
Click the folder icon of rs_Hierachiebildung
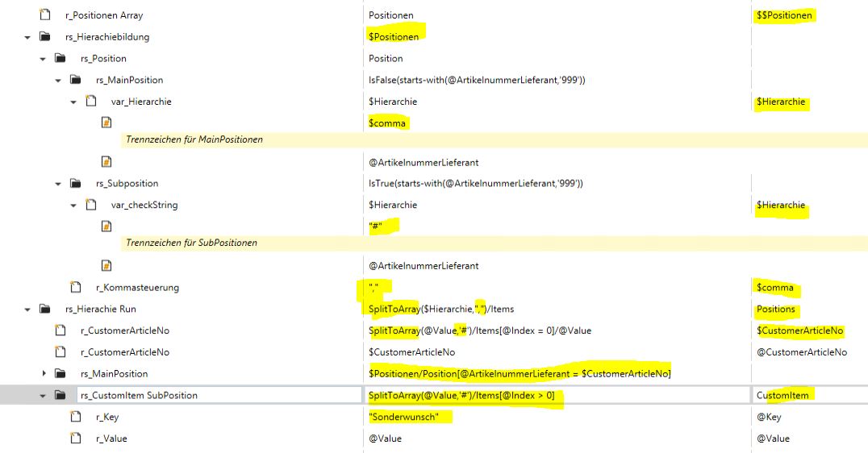click(45, 36)
